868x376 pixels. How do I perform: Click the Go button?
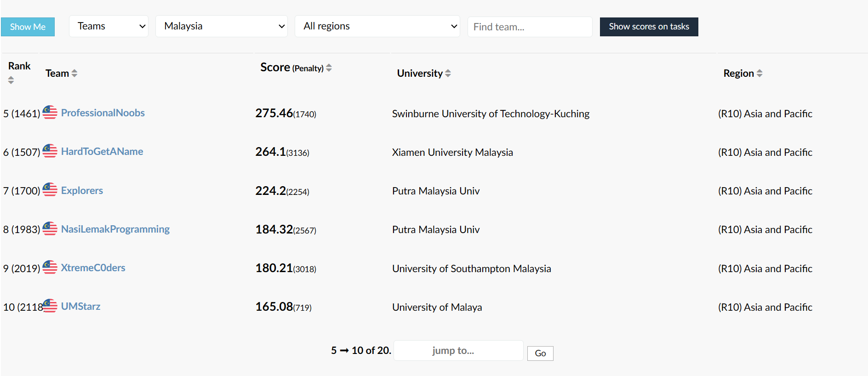coord(540,353)
